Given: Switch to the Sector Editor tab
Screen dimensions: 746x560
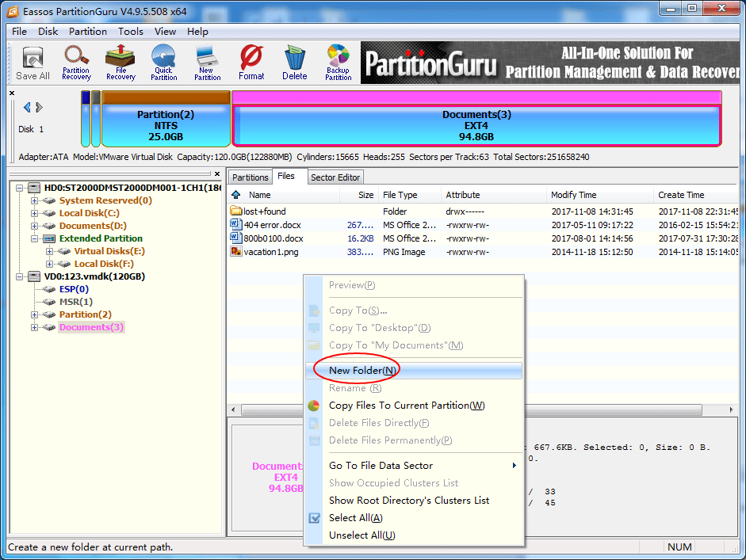Looking at the screenshot, I should coord(335,177).
